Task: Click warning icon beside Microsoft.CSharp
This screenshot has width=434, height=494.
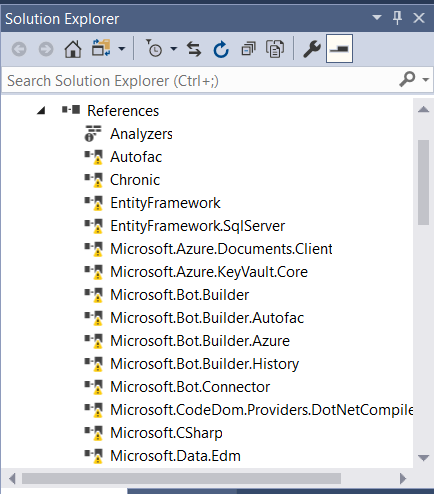Action: [98, 436]
